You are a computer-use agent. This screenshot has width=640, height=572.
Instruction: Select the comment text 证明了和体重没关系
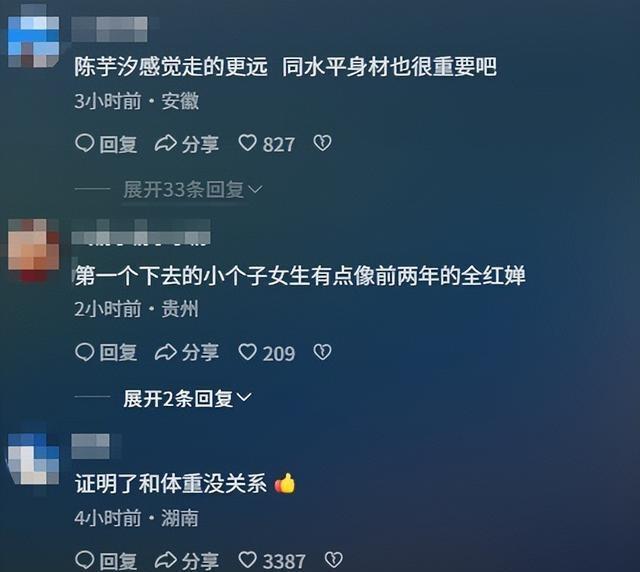171,484
